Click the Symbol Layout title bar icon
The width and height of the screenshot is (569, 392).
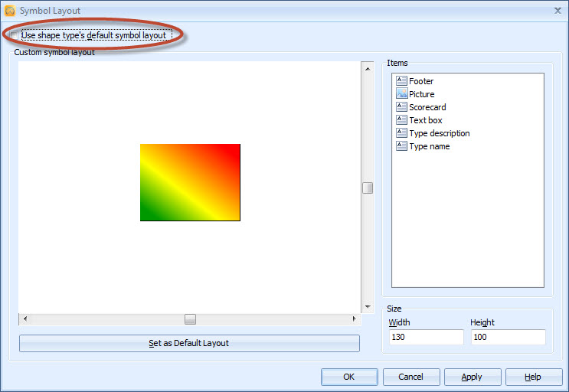[x=10, y=11]
